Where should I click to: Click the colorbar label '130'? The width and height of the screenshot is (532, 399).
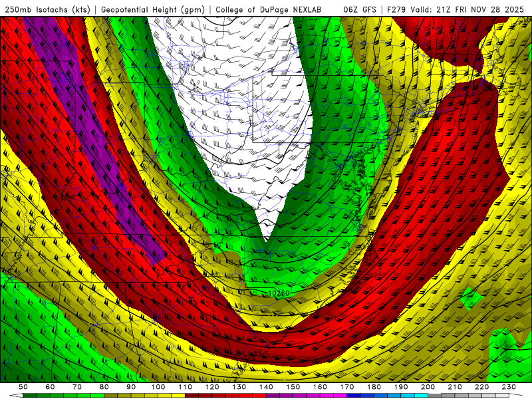click(x=239, y=387)
